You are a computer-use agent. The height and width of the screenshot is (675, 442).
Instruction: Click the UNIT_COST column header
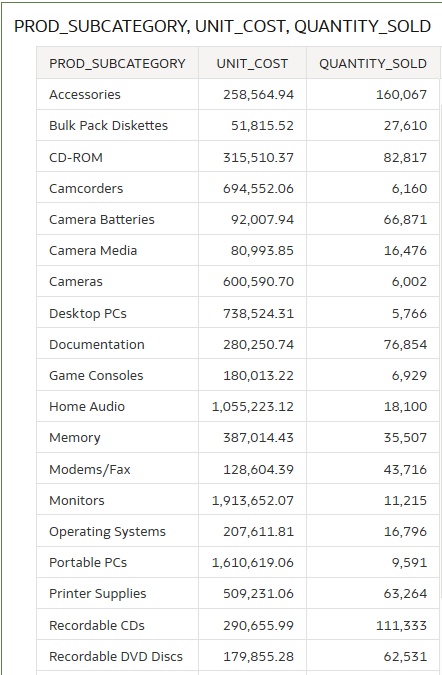(252, 63)
